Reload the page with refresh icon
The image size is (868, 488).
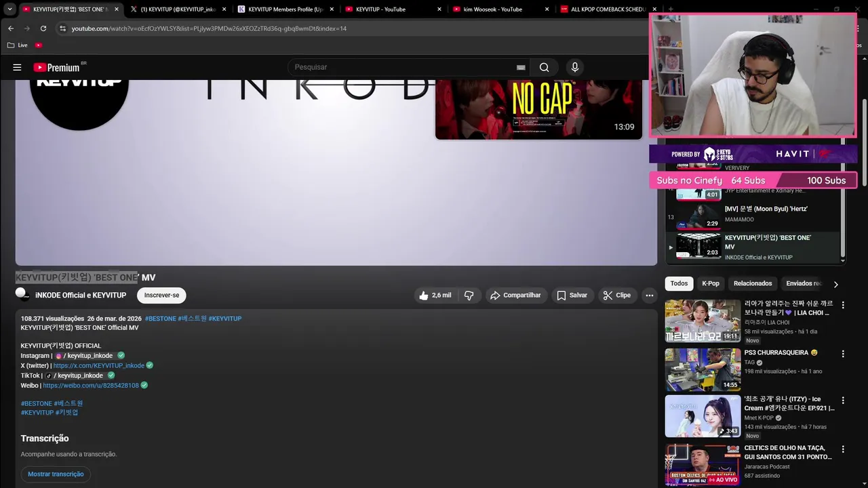(43, 28)
